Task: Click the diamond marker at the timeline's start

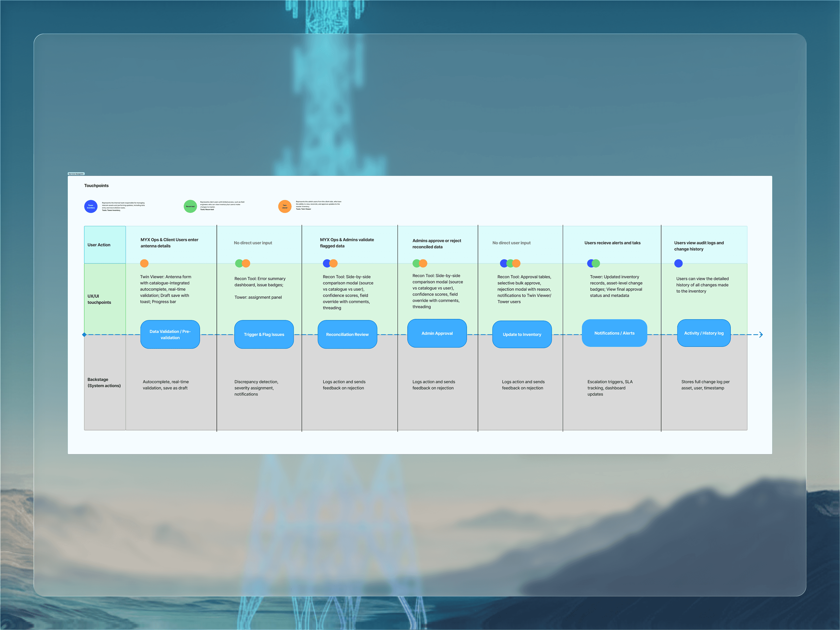Action: tap(84, 335)
